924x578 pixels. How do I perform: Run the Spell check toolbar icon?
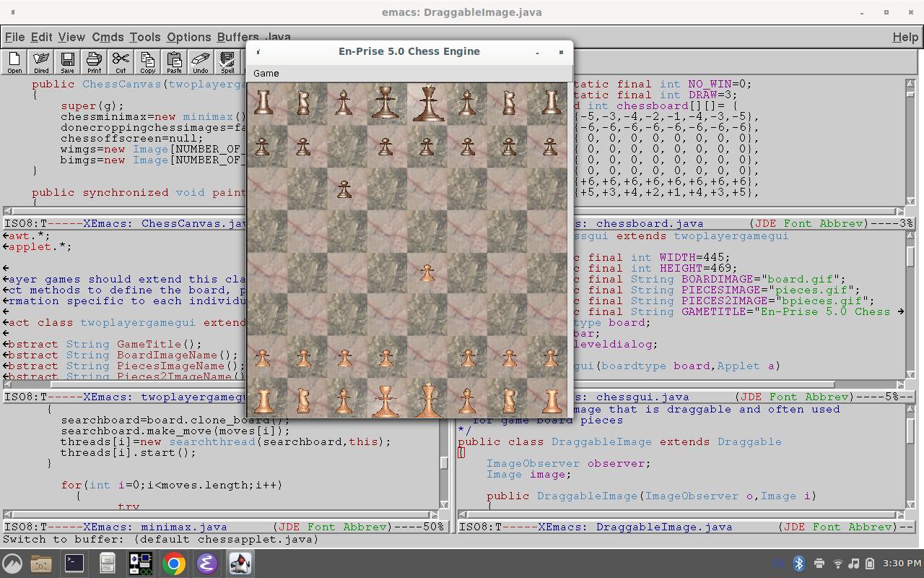(x=227, y=62)
